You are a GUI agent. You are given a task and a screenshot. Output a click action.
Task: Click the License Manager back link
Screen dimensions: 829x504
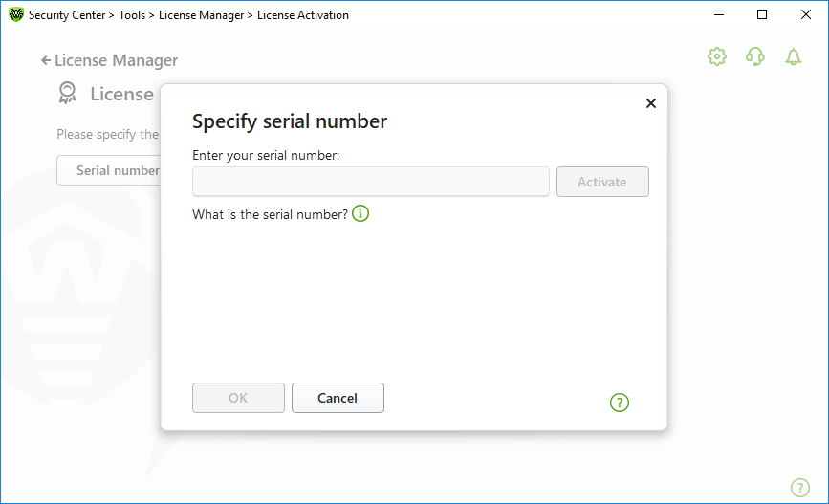pyautogui.click(x=116, y=61)
